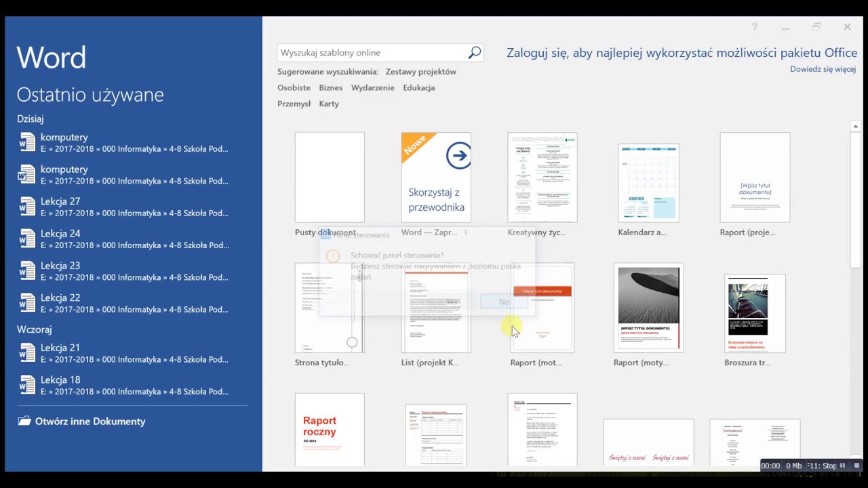This screenshot has width=868, height=488.
Task: Select the Broszura tr... brochure template
Action: click(755, 313)
